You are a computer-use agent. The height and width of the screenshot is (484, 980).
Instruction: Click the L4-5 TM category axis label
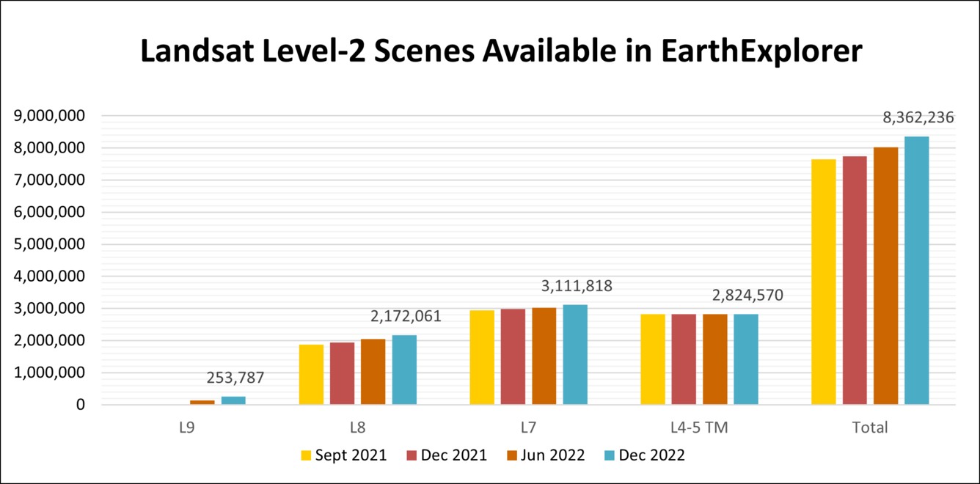pyautogui.click(x=699, y=428)
